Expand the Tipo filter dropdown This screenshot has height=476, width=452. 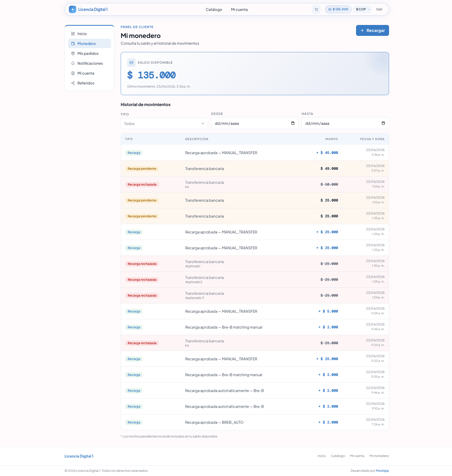164,124
